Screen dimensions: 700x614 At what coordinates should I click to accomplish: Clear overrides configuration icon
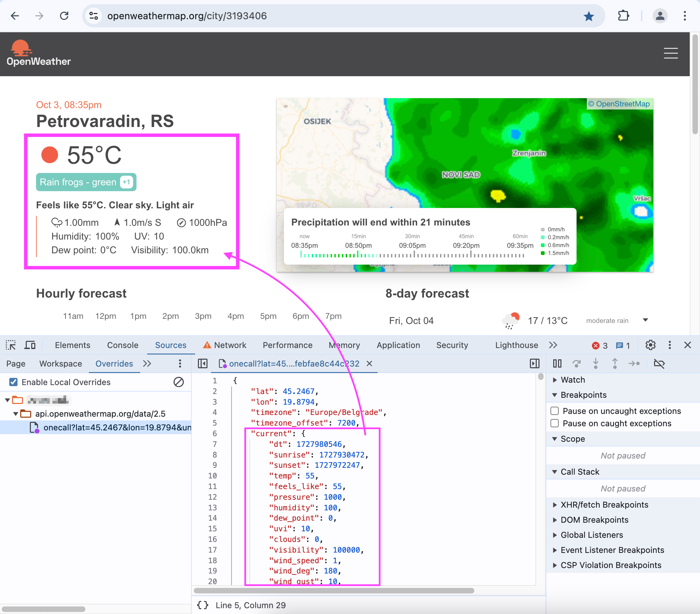point(178,382)
